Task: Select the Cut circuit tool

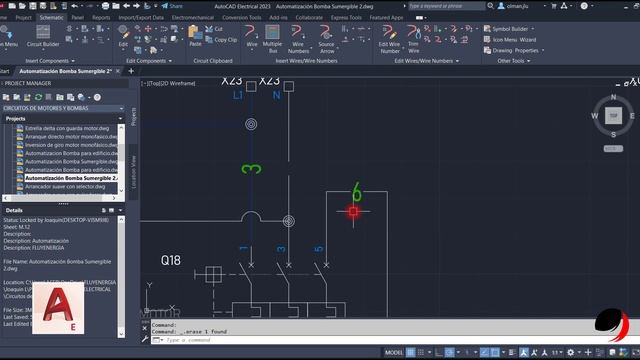Action: (x=213, y=29)
